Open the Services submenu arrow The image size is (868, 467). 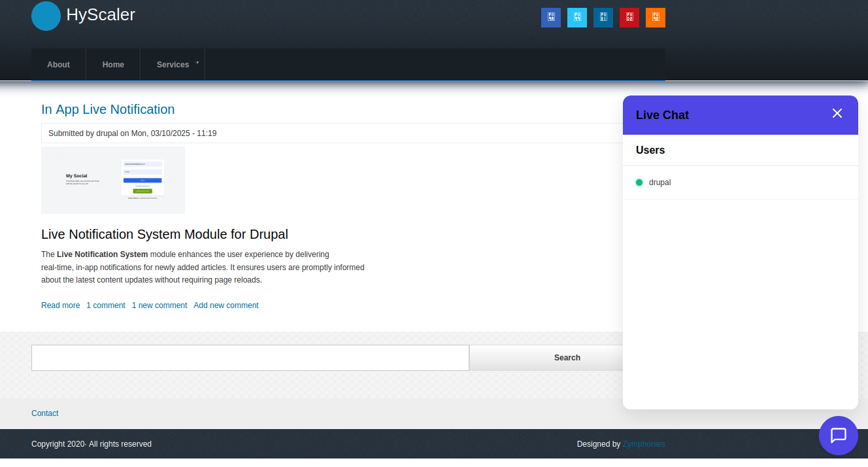(198, 63)
